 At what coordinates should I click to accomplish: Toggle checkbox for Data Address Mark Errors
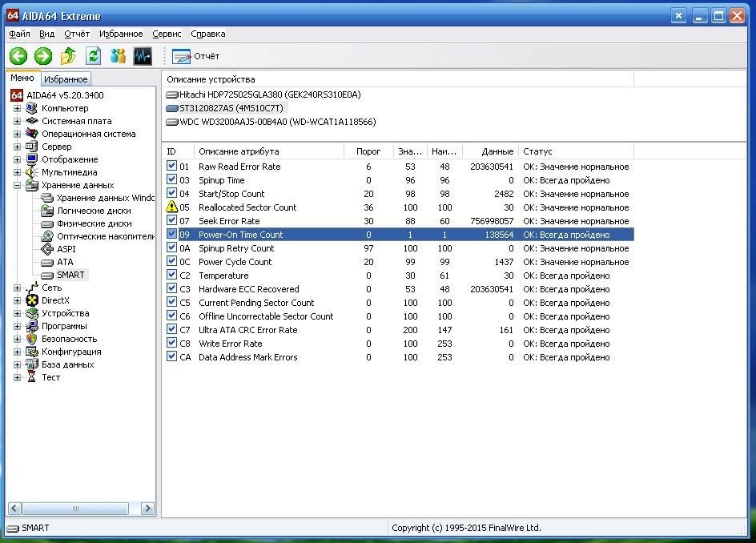click(x=171, y=356)
